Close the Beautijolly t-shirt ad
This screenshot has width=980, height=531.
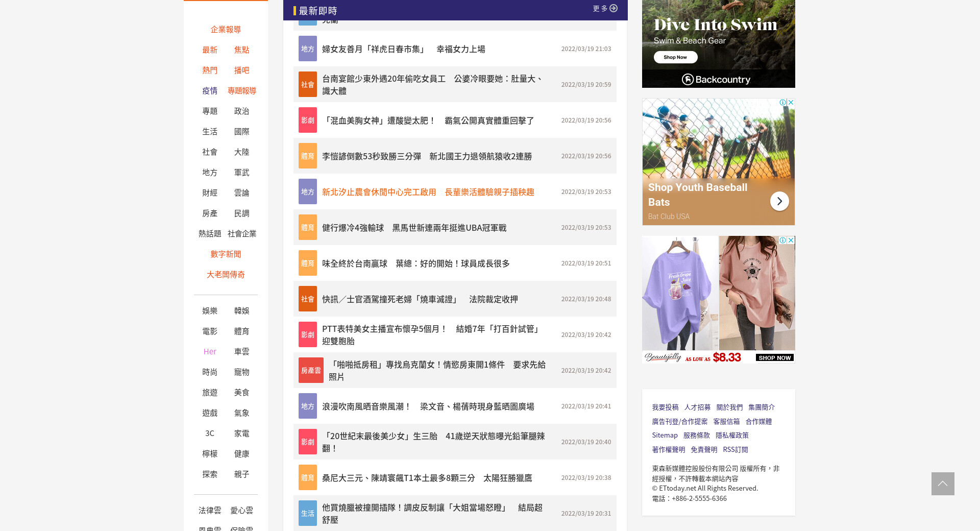coord(791,240)
